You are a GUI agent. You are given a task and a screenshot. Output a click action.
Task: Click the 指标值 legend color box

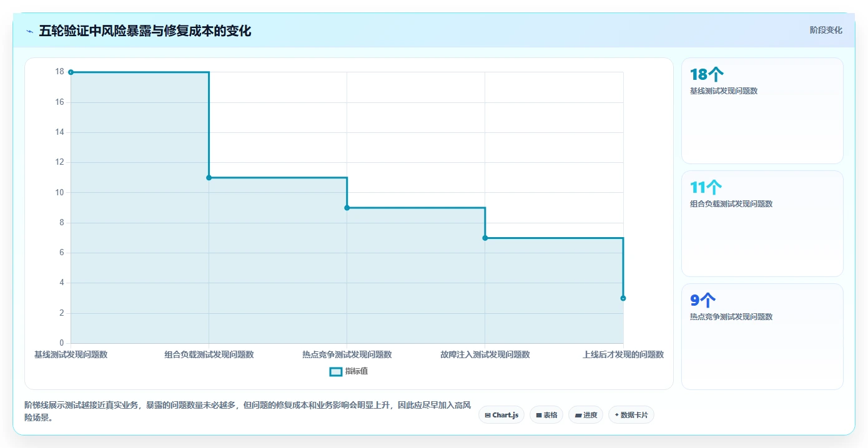click(x=335, y=371)
